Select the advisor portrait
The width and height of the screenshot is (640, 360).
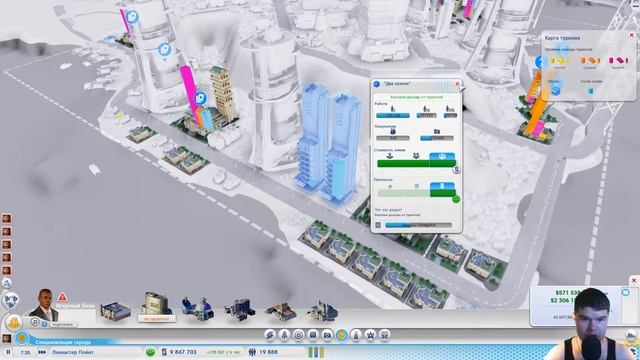pos(44,305)
